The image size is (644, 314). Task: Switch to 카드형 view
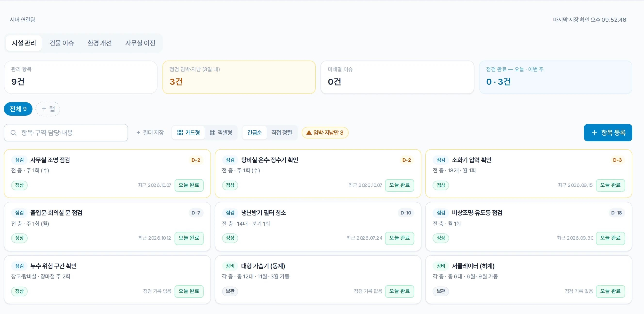click(x=188, y=132)
